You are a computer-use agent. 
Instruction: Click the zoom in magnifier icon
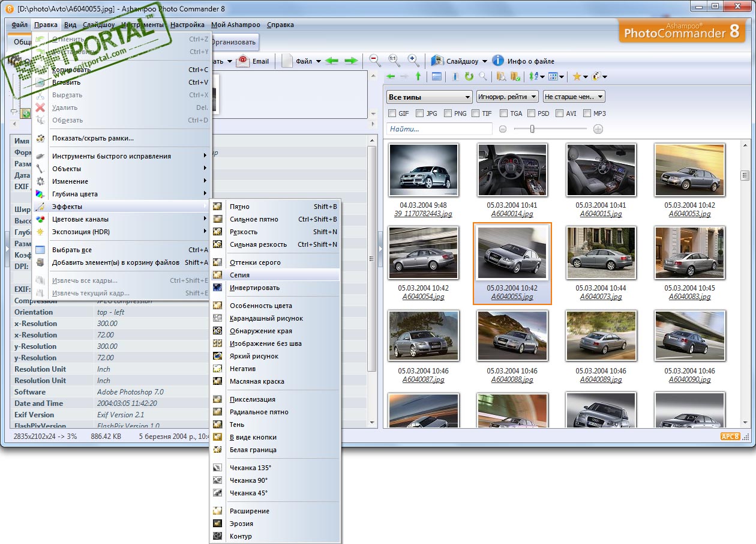click(413, 61)
